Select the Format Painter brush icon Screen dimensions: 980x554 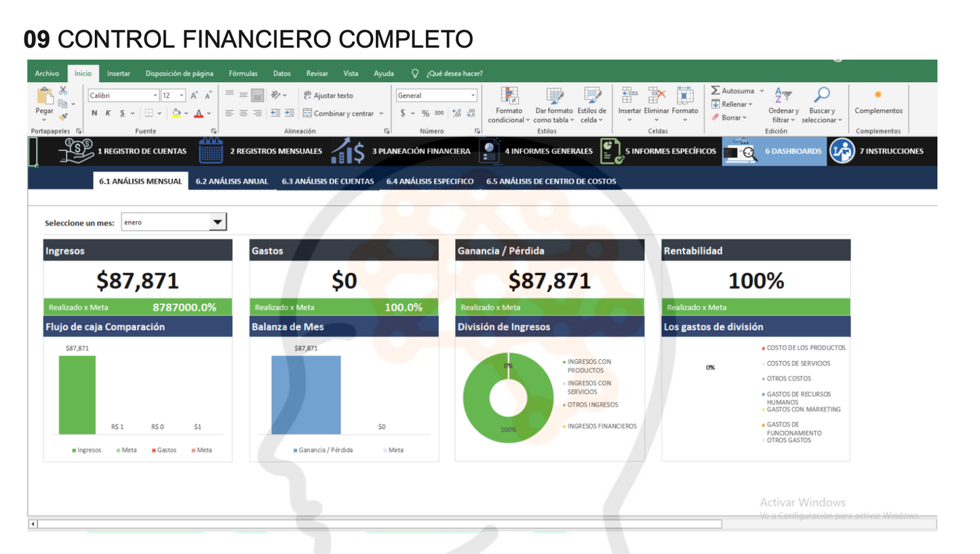click(63, 116)
